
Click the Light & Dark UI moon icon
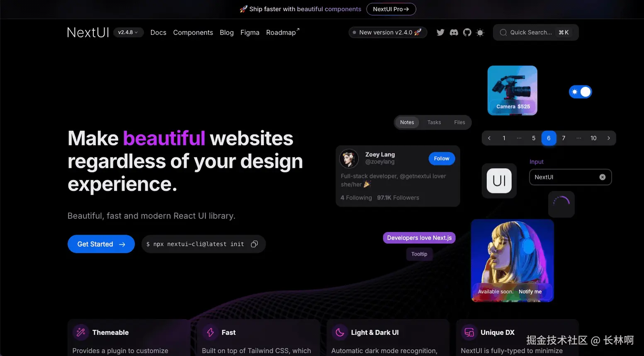point(340,332)
